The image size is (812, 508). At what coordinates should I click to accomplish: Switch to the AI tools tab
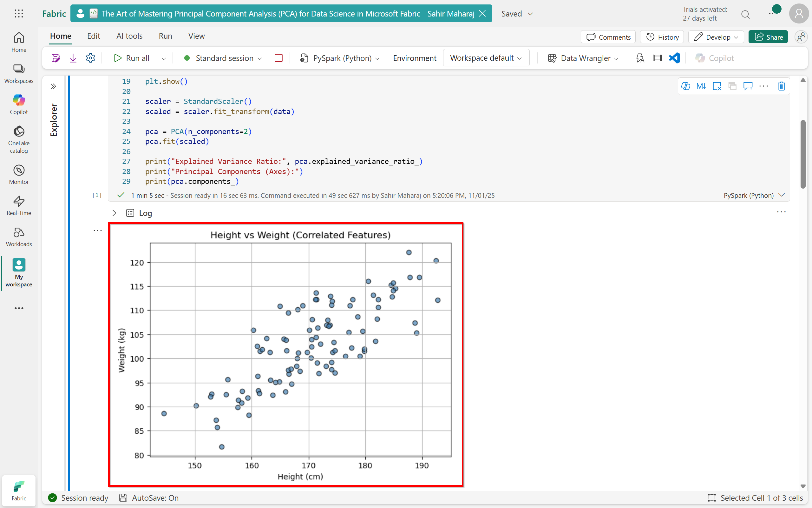129,36
